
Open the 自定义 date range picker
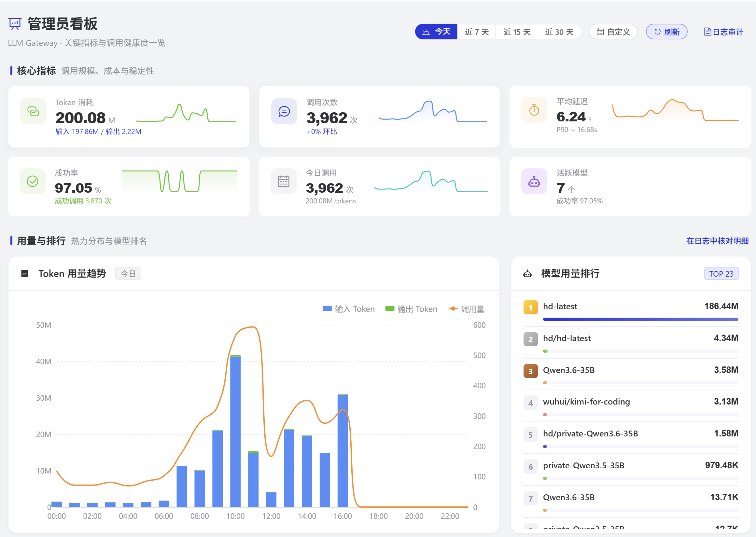[x=613, y=32]
